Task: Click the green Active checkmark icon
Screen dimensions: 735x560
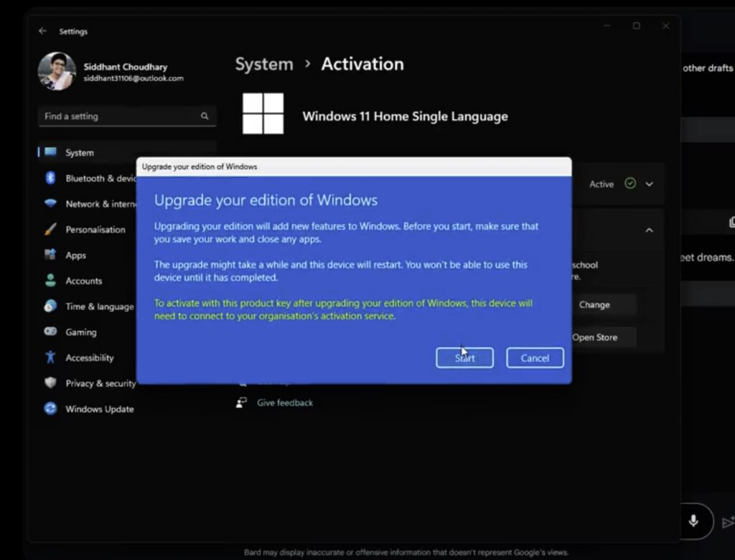Action: (630, 183)
